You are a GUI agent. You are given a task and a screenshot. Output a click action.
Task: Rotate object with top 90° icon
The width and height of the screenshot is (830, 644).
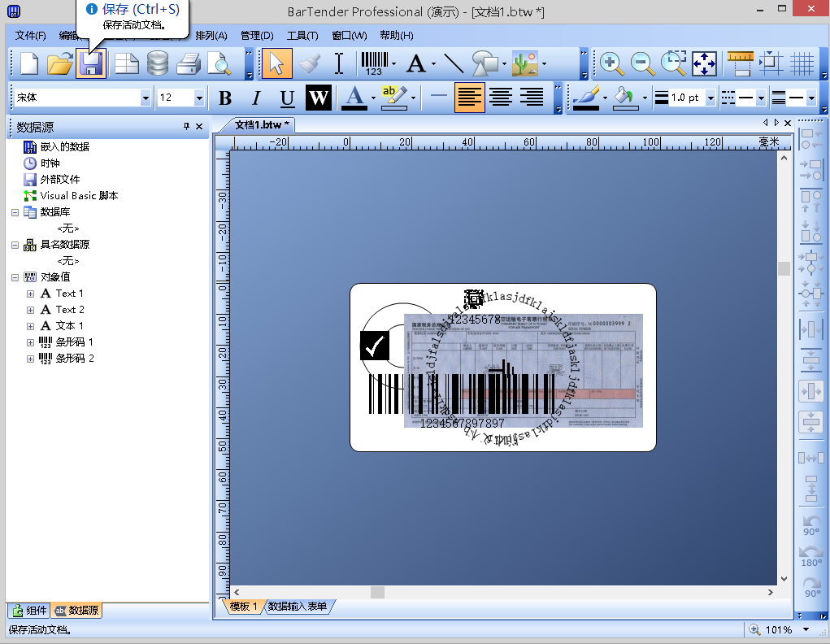point(811,524)
